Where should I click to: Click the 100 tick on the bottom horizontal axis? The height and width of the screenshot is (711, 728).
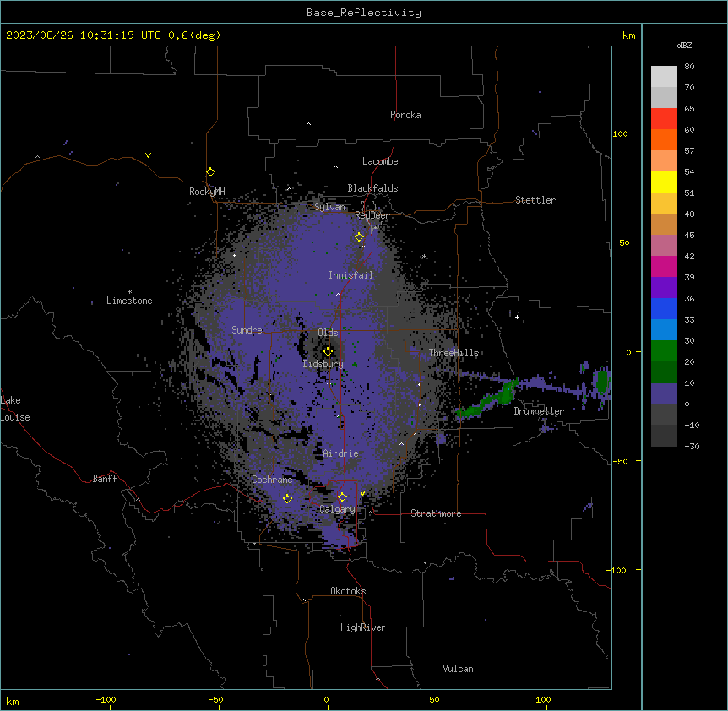tap(543, 699)
